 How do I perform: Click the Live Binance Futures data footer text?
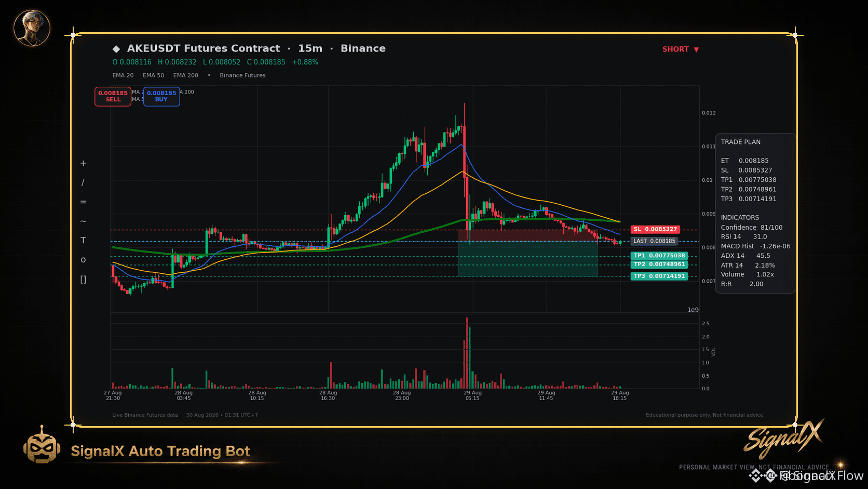pyautogui.click(x=145, y=415)
